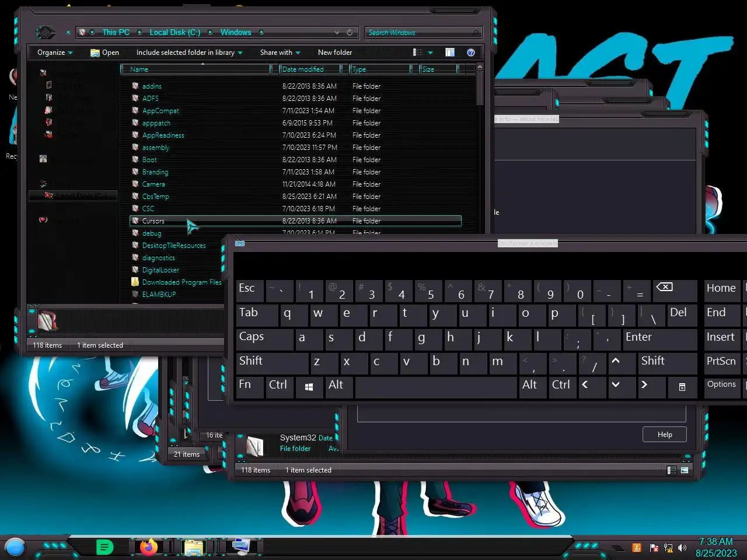Click the search magnifier icon in Explorer
Viewport: 747px width, 560px height.
(476, 33)
